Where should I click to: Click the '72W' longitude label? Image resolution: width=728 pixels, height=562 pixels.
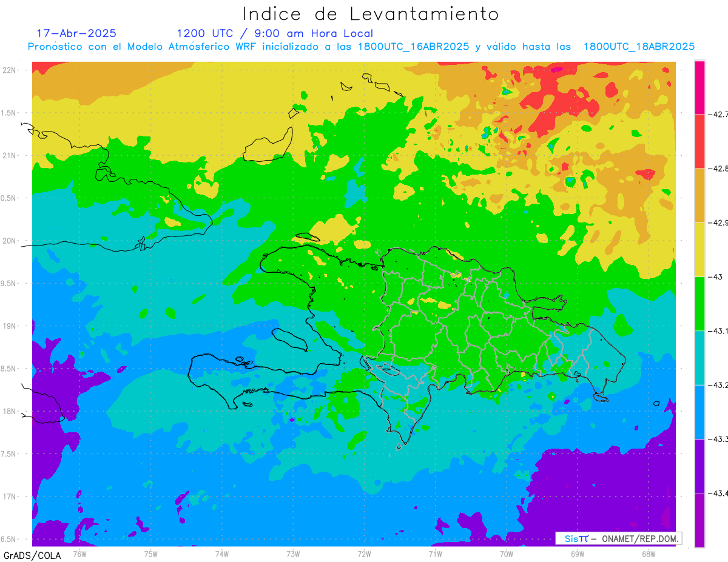[364, 553]
